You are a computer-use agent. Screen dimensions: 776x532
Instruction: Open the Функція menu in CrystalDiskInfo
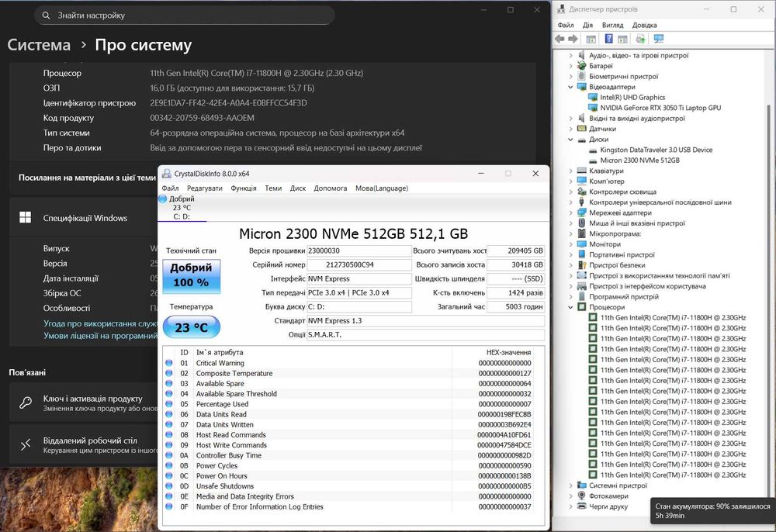click(244, 188)
